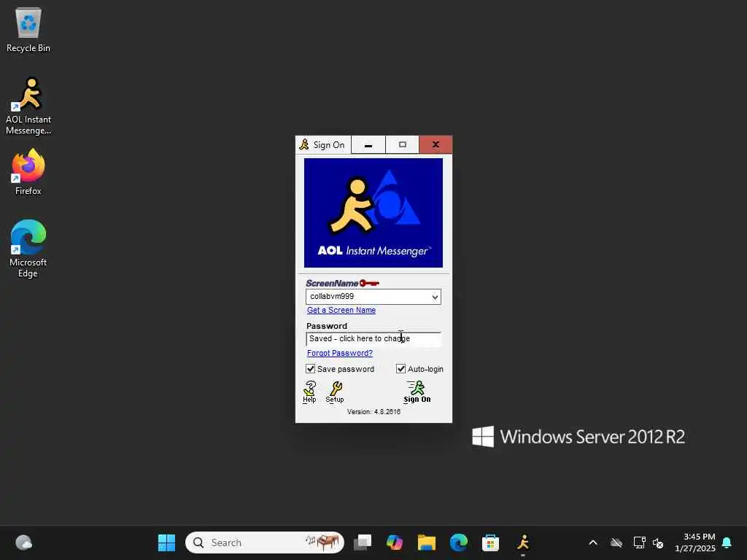The width and height of the screenshot is (747, 560).
Task: Click the taskbar Search box
Action: click(265, 542)
